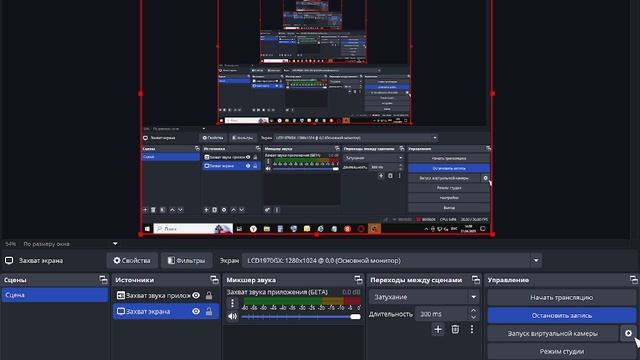Pop out the Переходы между сценами dock

click(x=476, y=280)
